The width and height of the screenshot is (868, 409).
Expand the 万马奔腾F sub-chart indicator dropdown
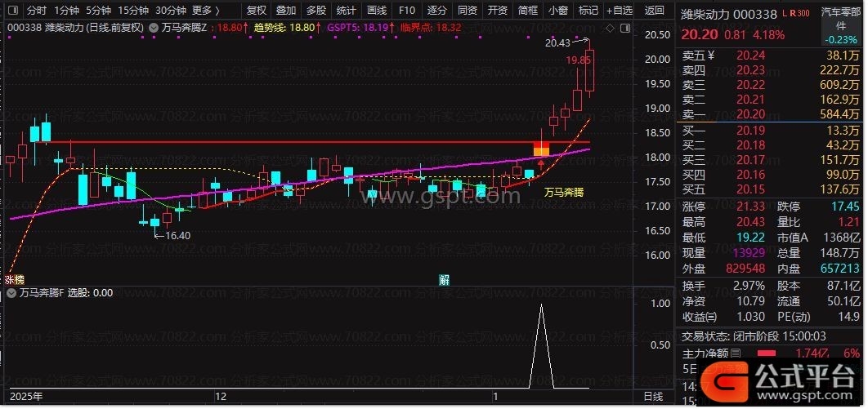coord(11,292)
